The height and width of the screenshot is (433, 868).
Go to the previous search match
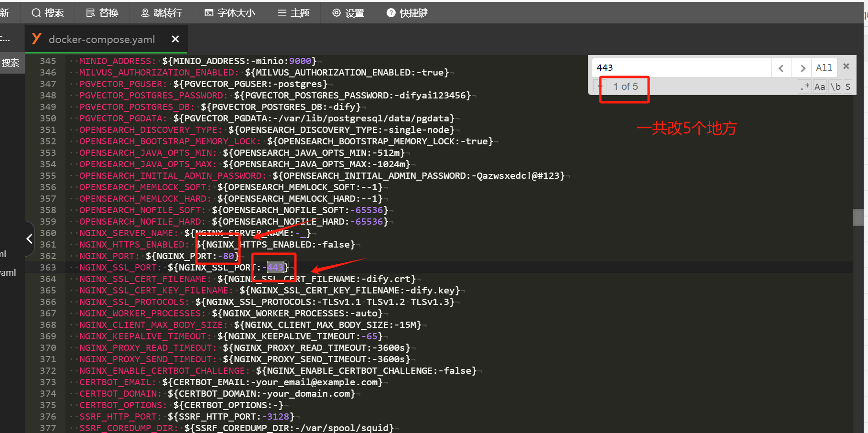(x=781, y=68)
